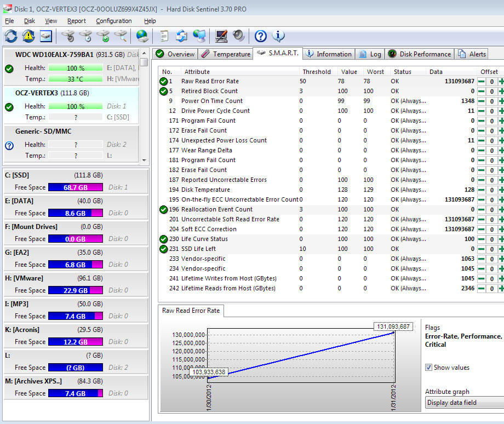The image size is (504, 424).
Task: Click the disk list scroll down arrow
Action: [144, 160]
